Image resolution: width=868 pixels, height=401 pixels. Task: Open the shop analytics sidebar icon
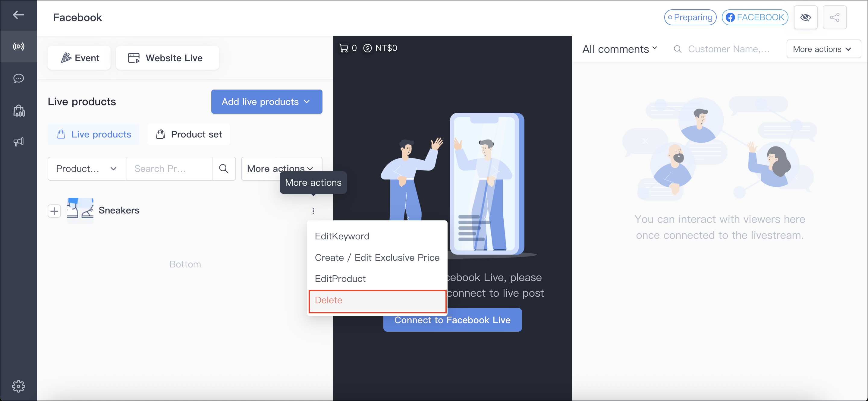pos(19,111)
